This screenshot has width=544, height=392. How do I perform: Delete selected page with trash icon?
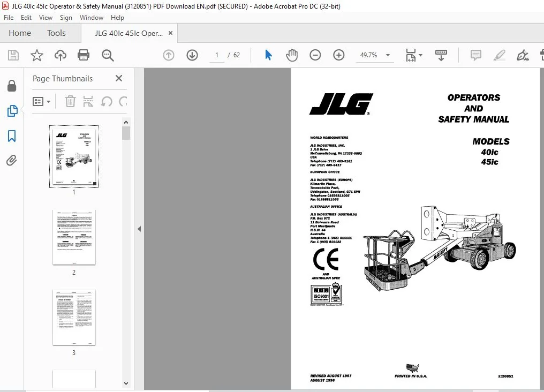click(x=70, y=101)
